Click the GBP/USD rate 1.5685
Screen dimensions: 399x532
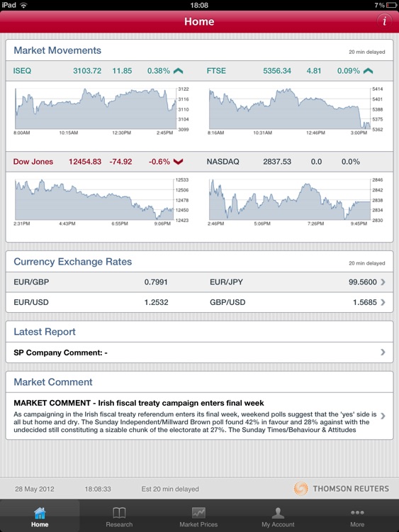365,302
